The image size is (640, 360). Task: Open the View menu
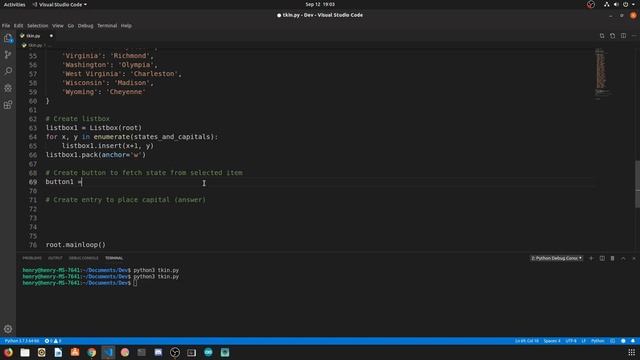point(58,26)
